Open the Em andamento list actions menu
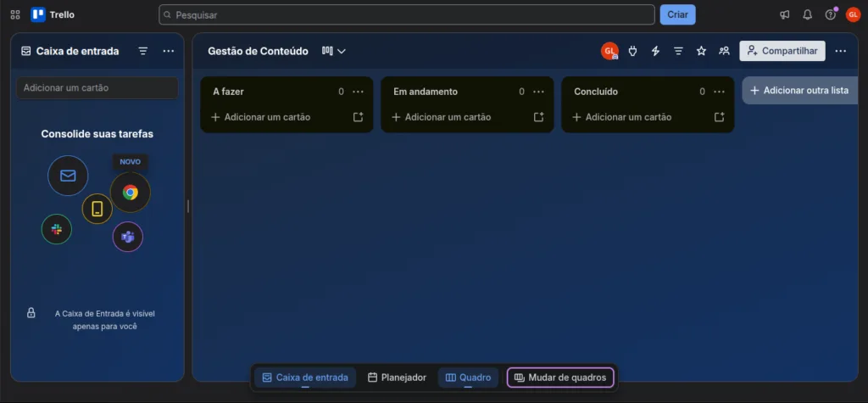868x403 pixels. click(x=538, y=92)
